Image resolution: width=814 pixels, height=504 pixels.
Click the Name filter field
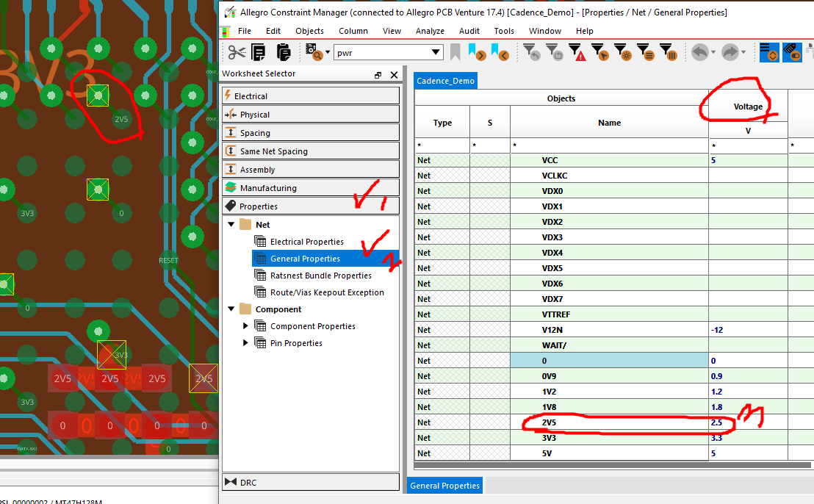pyautogui.click(x=610, y=145)
